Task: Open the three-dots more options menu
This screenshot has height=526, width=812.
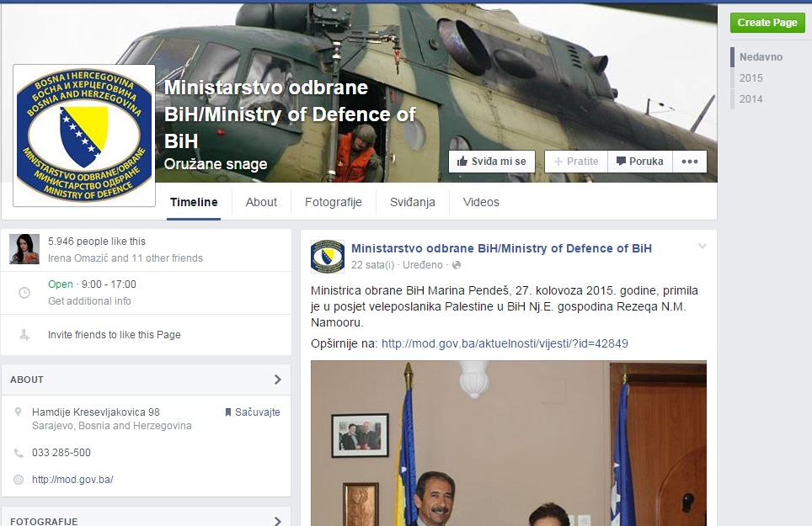Action: [689, 162]
